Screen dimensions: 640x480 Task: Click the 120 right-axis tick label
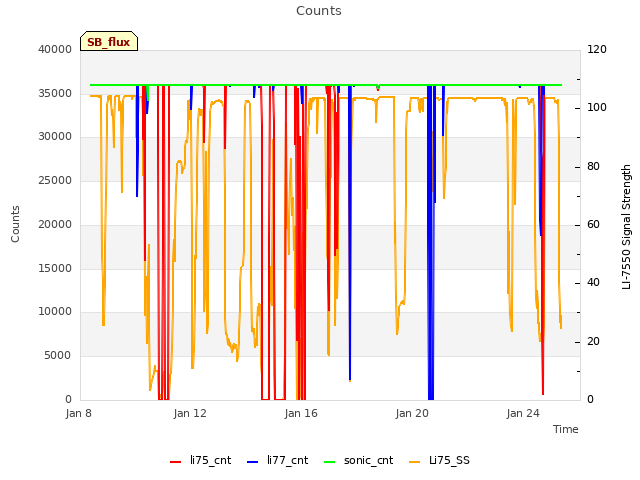point(597,49)
